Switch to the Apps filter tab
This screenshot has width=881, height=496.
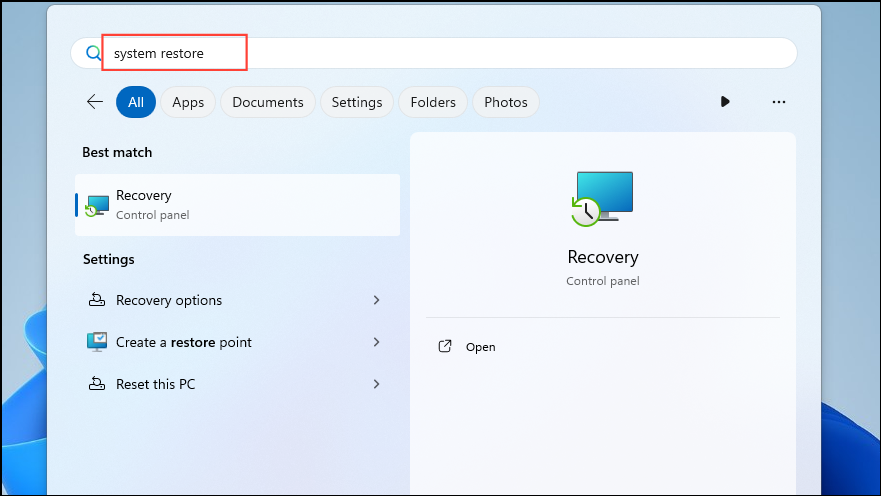[188, 102]
